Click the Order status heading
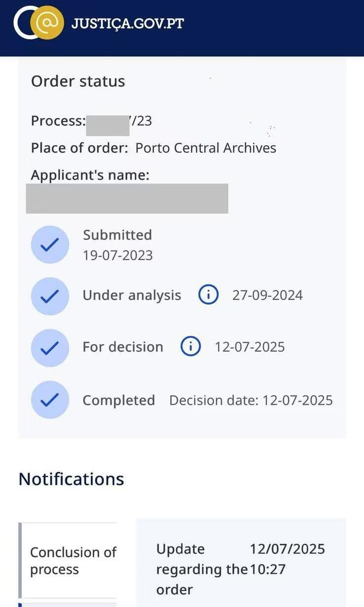The height and width of the screenshot is (607, 364). pos(78,81)
